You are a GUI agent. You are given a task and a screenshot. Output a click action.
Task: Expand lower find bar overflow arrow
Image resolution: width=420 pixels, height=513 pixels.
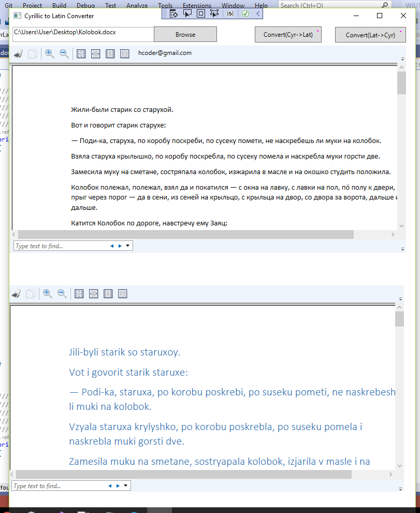(401, 489)
